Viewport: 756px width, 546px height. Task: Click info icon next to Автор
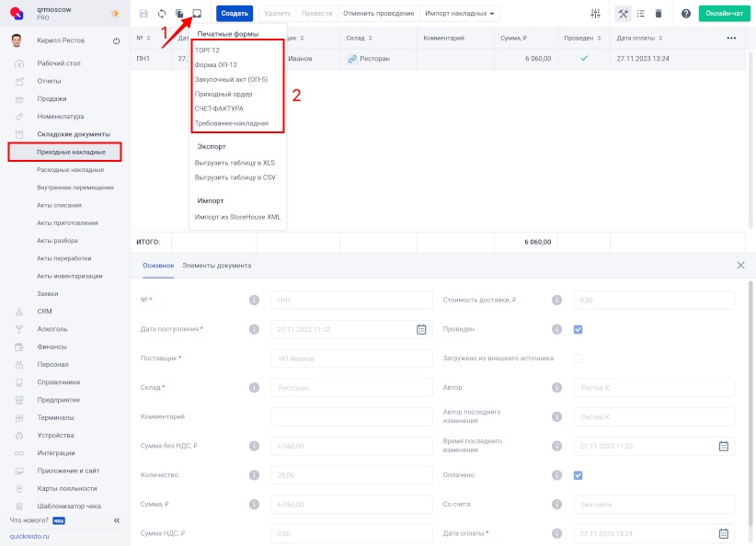(556, 388)
